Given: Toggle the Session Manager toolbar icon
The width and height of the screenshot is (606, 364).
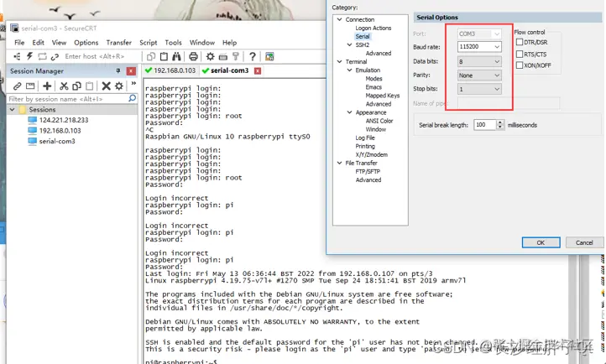Looking at the screenshot, I should coord(17,56).
